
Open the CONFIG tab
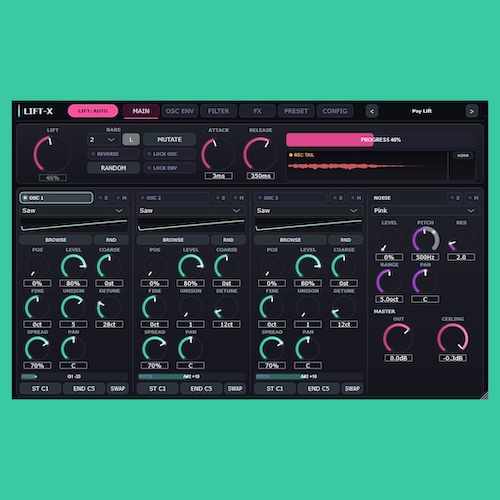point(335,111)
